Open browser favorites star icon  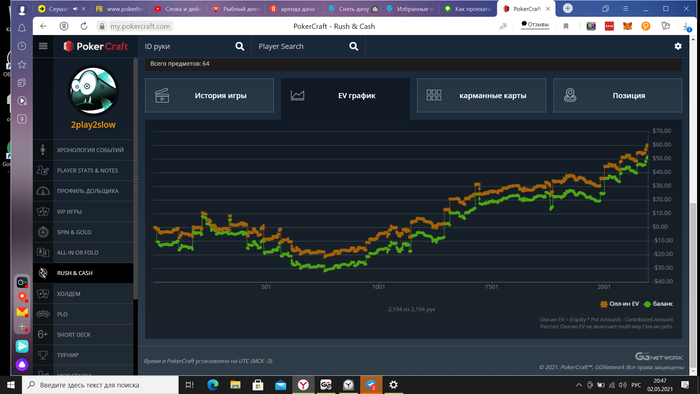(21, 64)
